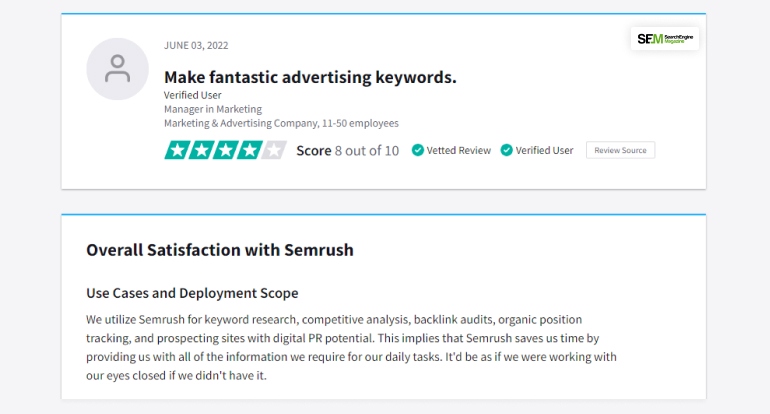Click the second green rating star
The image size is (770, 414).
tap(201, 150)
